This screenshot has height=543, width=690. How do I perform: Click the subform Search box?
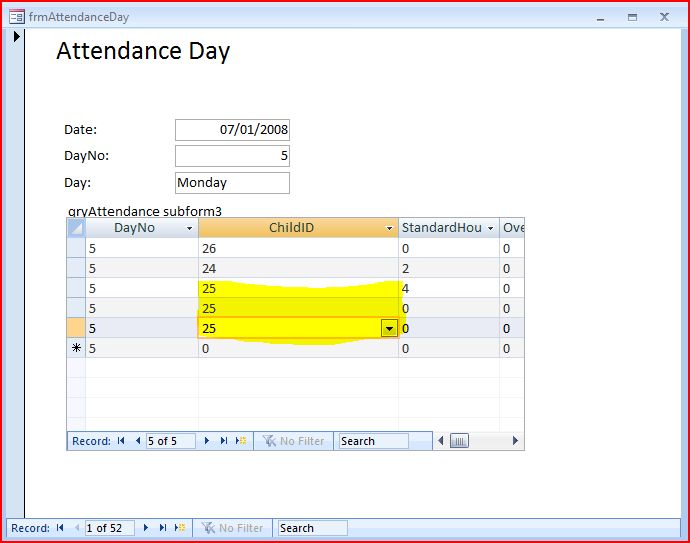tap(373, 440)
